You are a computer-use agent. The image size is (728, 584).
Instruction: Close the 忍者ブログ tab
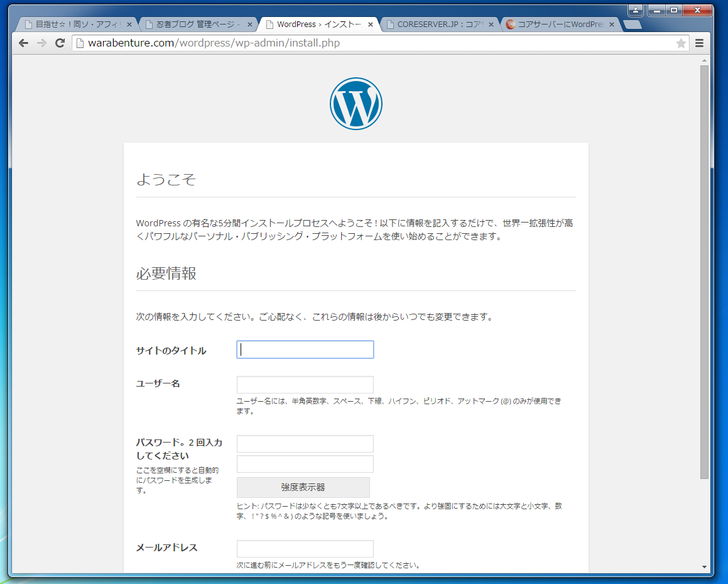click(250, 25)
